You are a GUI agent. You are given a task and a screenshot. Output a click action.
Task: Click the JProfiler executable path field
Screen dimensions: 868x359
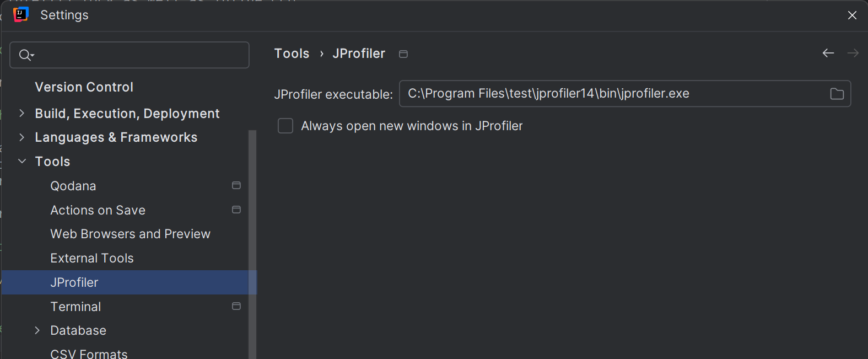tap(625, 94)
